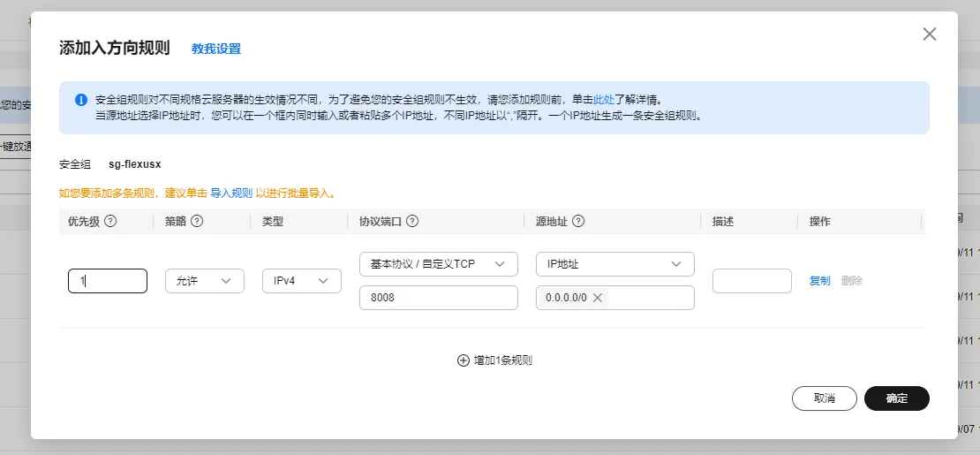Open the 允许 policy dropdown

tap(204, 281)
